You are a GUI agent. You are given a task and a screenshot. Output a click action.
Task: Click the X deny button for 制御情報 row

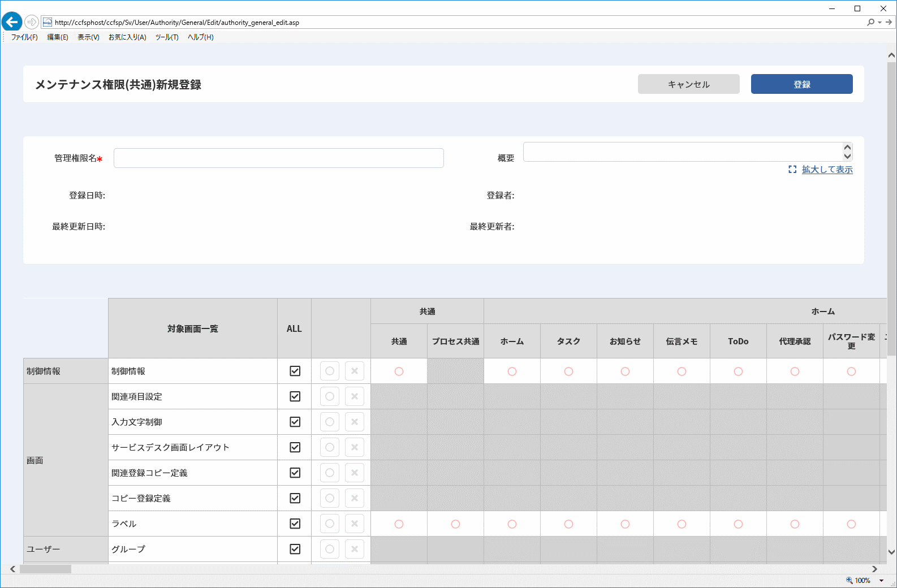click(x=355, y=371)
